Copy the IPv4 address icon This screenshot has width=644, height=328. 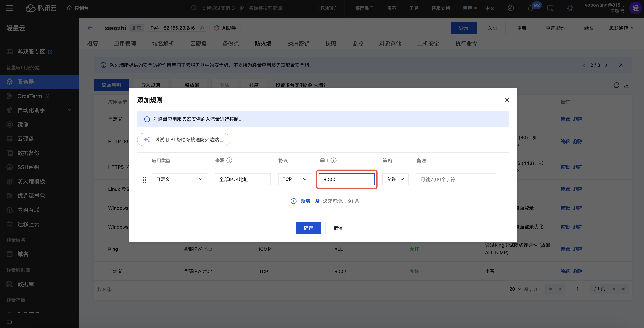coord(202,28)
